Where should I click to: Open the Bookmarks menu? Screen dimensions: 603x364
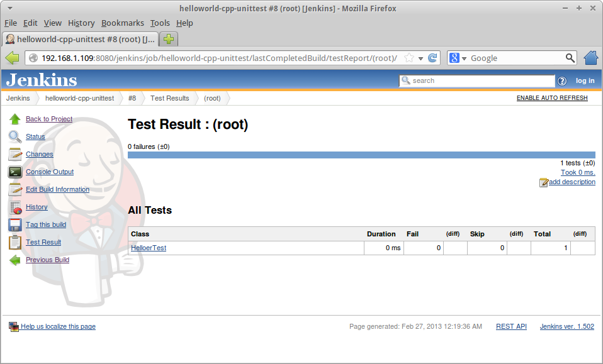pos(123,23)
